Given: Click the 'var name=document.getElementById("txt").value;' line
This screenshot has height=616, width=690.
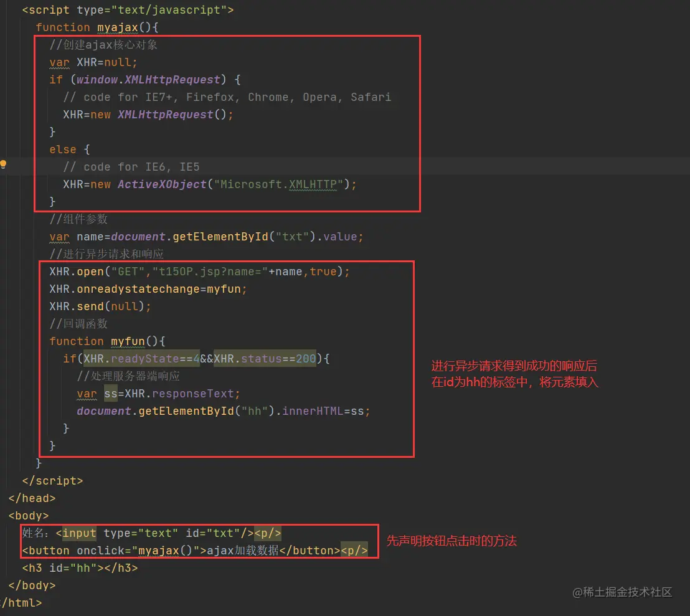Looking at the screenshot, I should tap(206, 236).
